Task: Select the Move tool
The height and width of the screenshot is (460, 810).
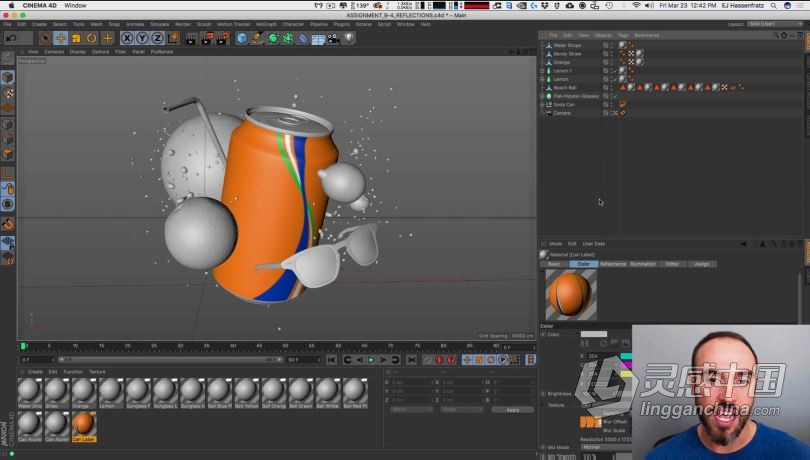Action: point(61,38)
